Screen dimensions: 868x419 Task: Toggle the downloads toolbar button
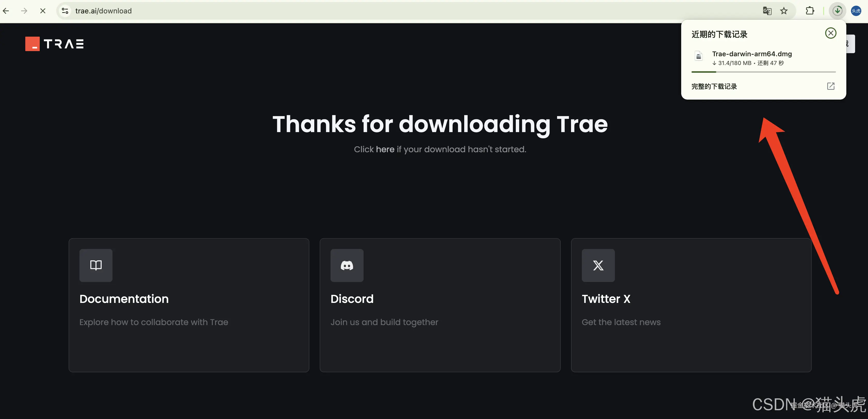[x=837, y=11]
